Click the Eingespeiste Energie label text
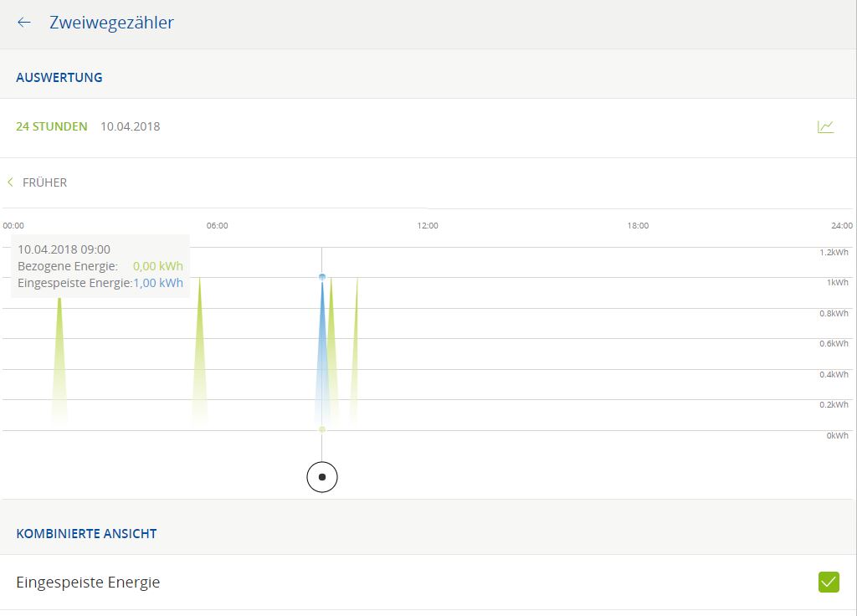The height and width of the screenshot is (616, 857). (x=88, y=582)
